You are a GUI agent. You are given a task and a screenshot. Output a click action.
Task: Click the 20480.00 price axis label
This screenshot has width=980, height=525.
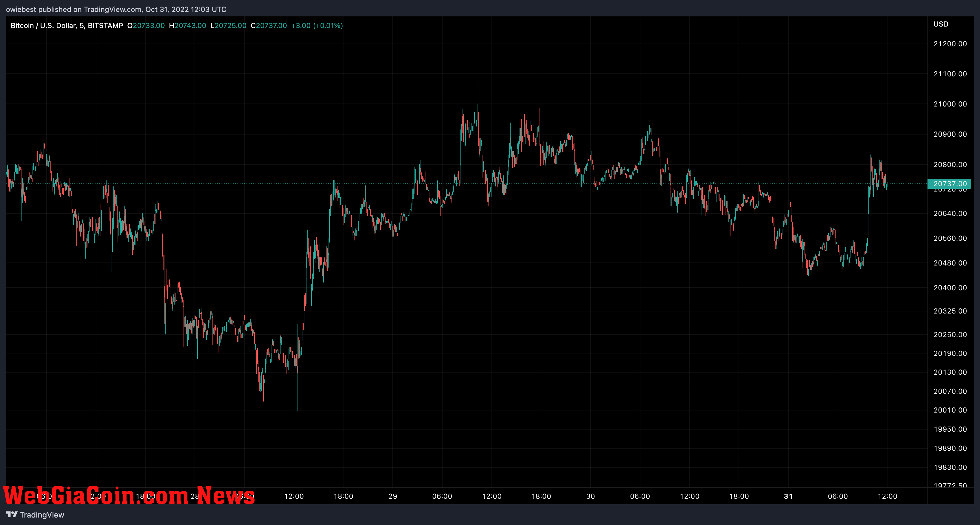point(950,263)
